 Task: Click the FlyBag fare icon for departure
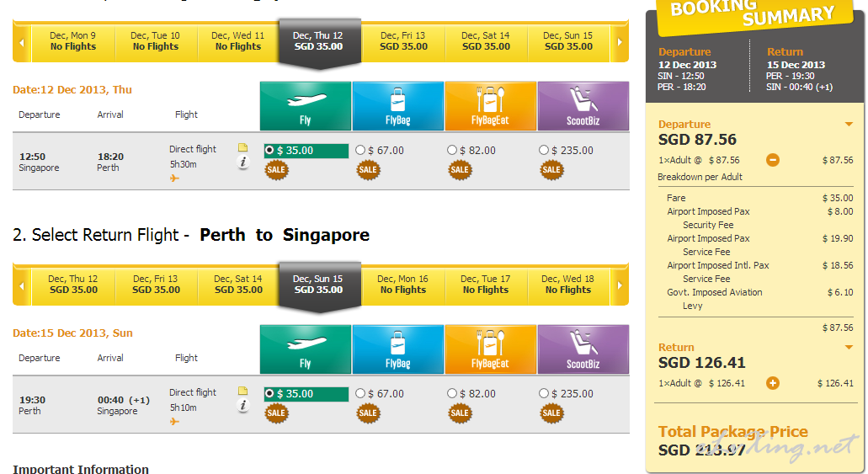pyautogui.click(x=397, y=106)
